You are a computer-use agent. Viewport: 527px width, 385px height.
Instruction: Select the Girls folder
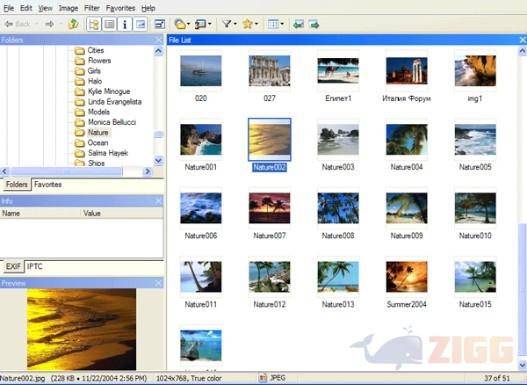point(94,71)
